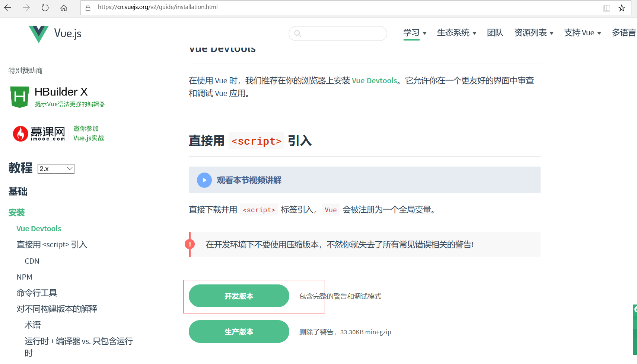Click the red warning exclamation icon
637x364 pixels.
[x=190, y=244]
